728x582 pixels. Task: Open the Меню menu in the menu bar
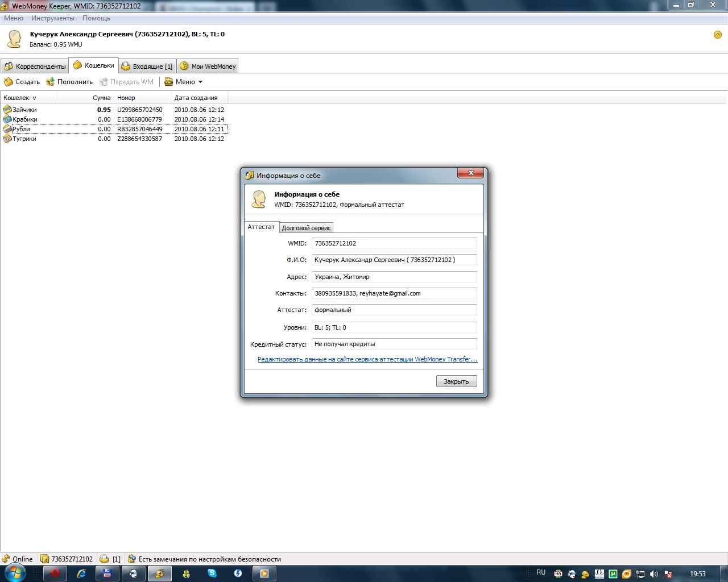pyautogui.click(x=14, y=18)
